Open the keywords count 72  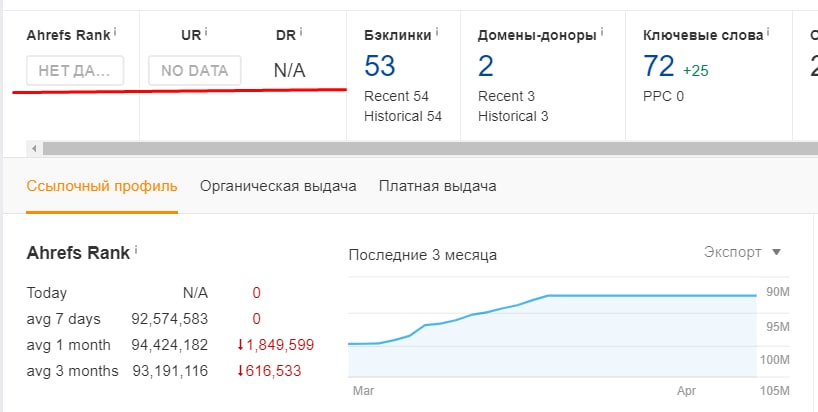659,66
